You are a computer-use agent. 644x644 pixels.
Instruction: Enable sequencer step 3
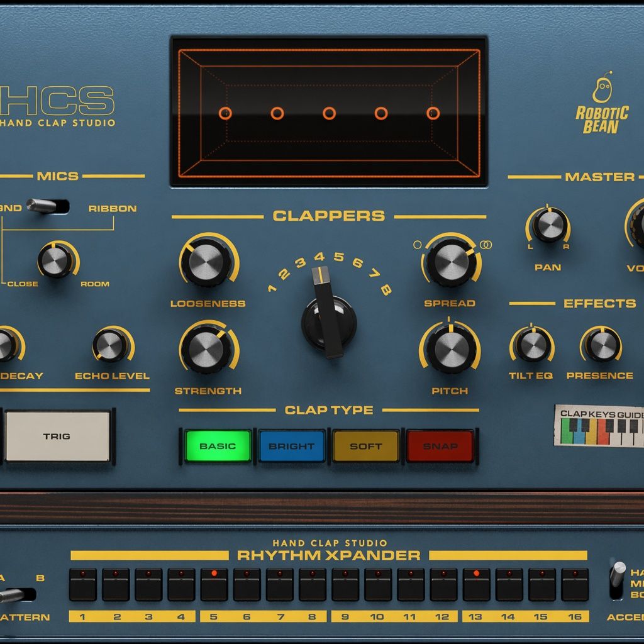tap(148, 585)
